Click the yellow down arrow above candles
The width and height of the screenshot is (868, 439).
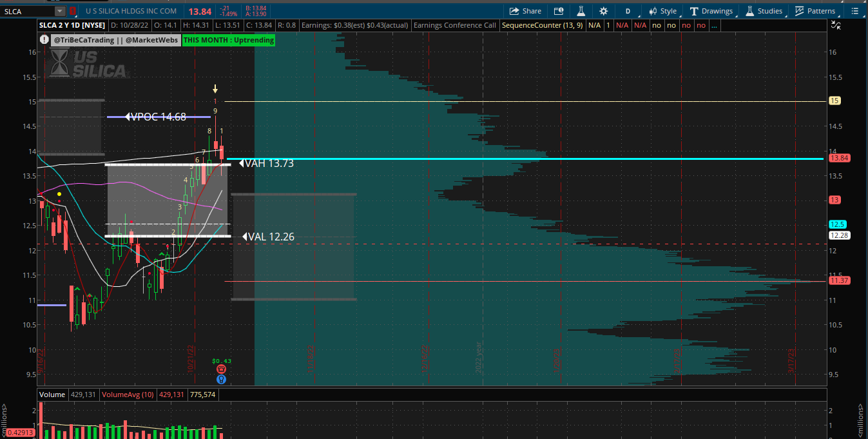[216, 88]
